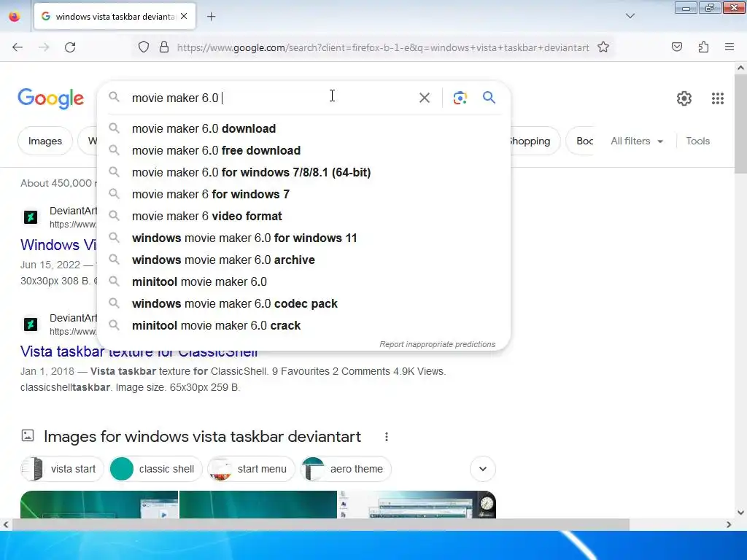Viewport: 747px width, 560px height.
Task: Open the Windows Vi... DeviantArt result title
Action: [58, 245]
